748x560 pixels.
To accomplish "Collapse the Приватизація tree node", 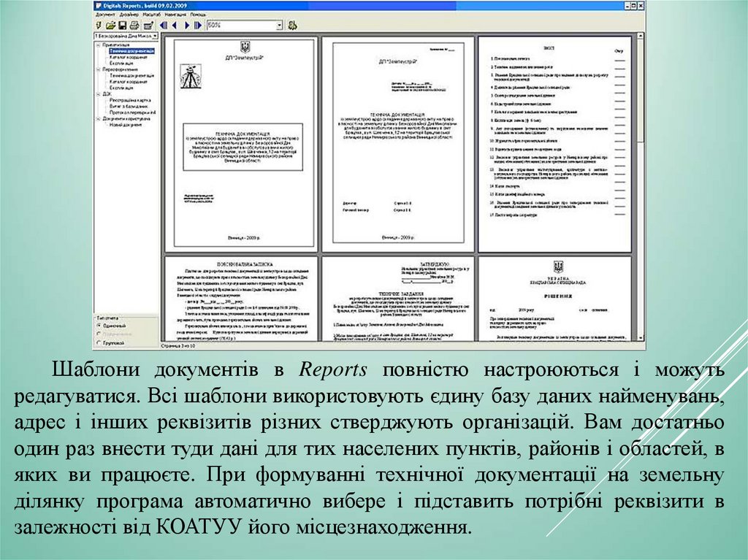I will point(99,45).
